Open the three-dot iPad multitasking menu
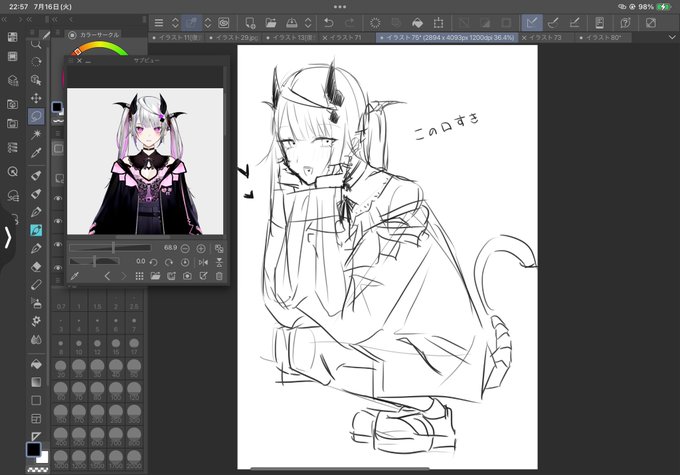680x475 pixels. [340, 7]
